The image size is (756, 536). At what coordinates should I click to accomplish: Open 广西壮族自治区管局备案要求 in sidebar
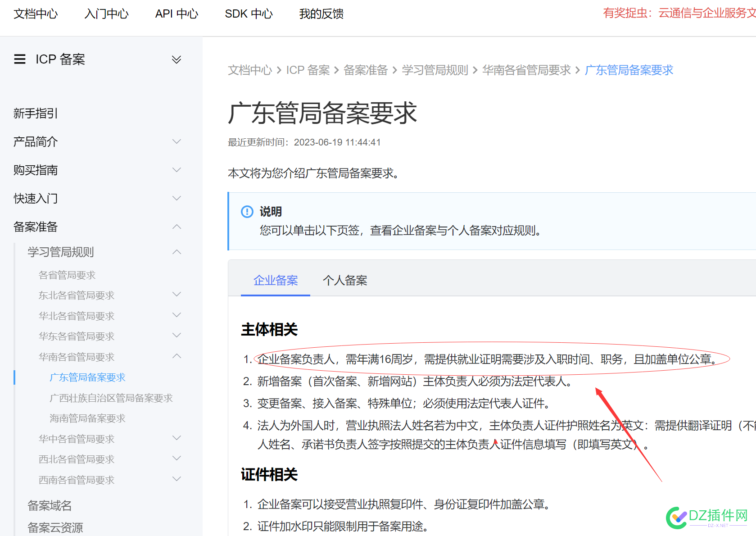[111, 398]
